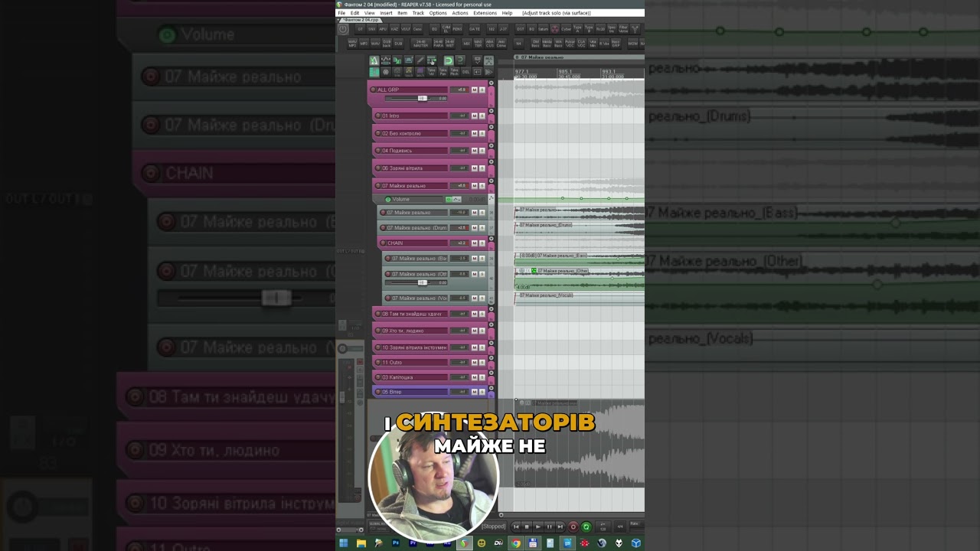
Task: Toggle the Volume envelope bypass power icon
Action: pyautogui.click(x=388, y=199)
